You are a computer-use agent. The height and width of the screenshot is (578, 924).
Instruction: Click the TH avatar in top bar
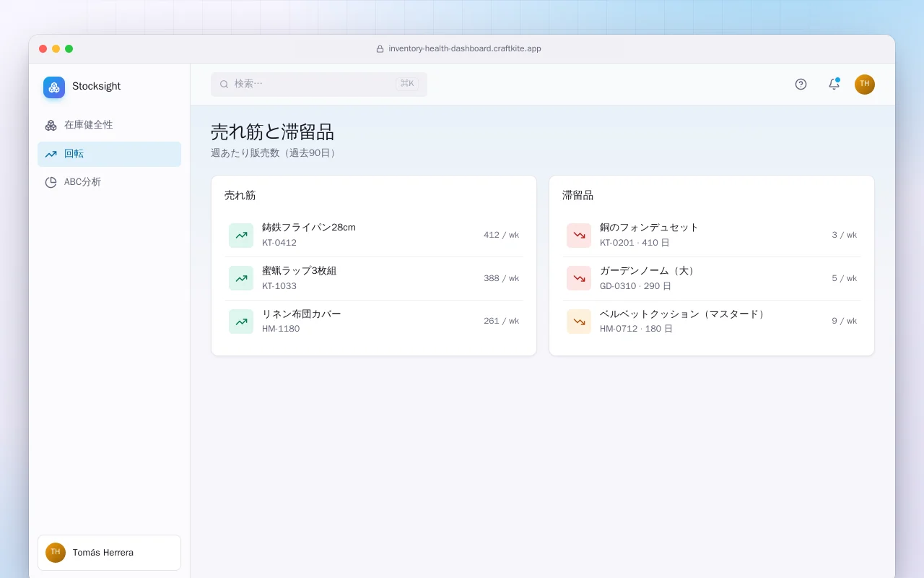pyautogui.click(x=865, y=85)
